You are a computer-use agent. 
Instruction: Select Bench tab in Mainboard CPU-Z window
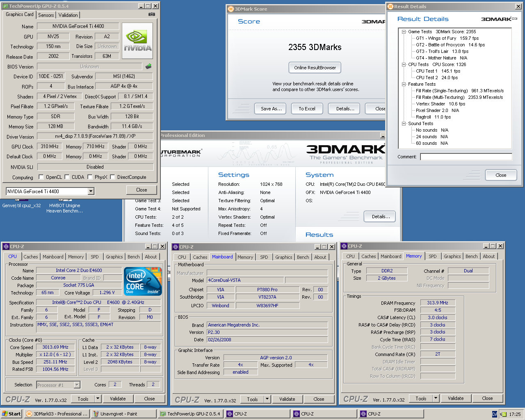(x=303, y=257)
